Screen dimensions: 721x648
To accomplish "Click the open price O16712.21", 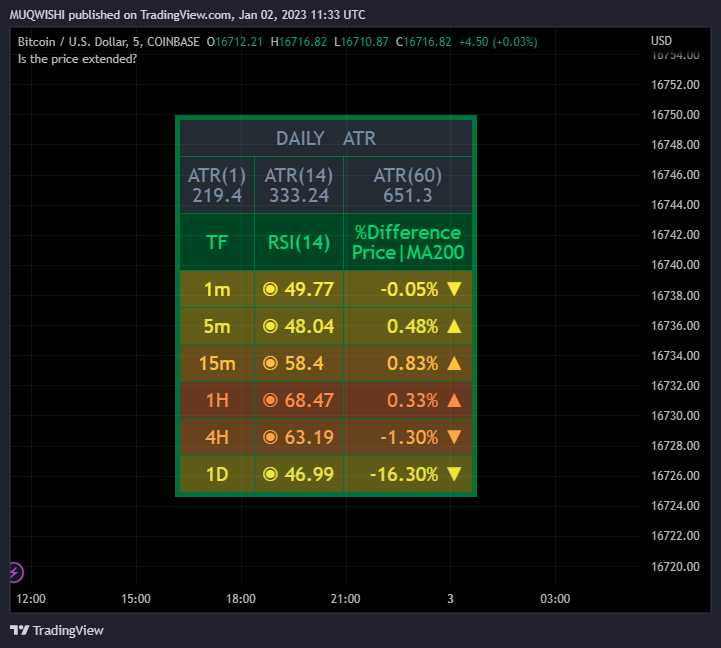I will [x=235, y=42].
